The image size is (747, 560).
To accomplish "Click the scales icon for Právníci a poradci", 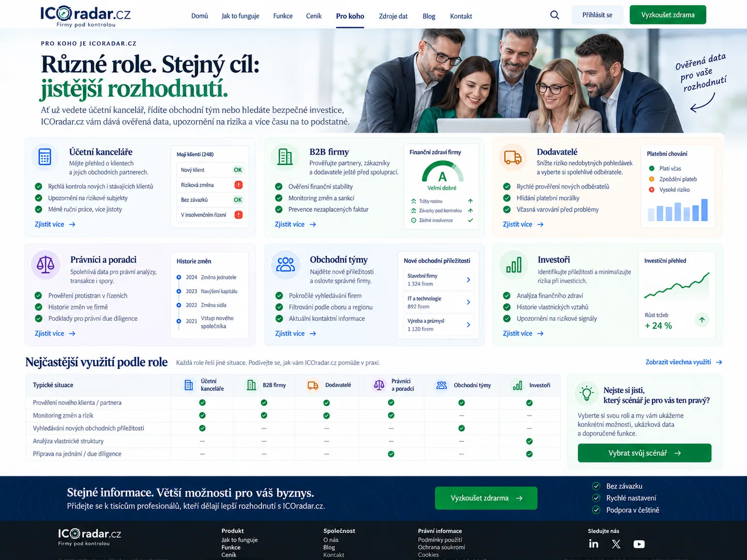I will 45,265.
